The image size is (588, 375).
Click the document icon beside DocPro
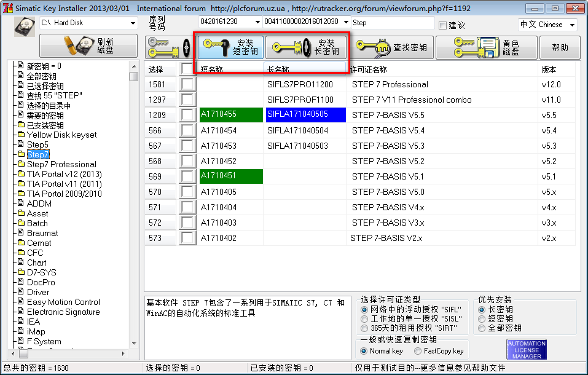(21, 282)
